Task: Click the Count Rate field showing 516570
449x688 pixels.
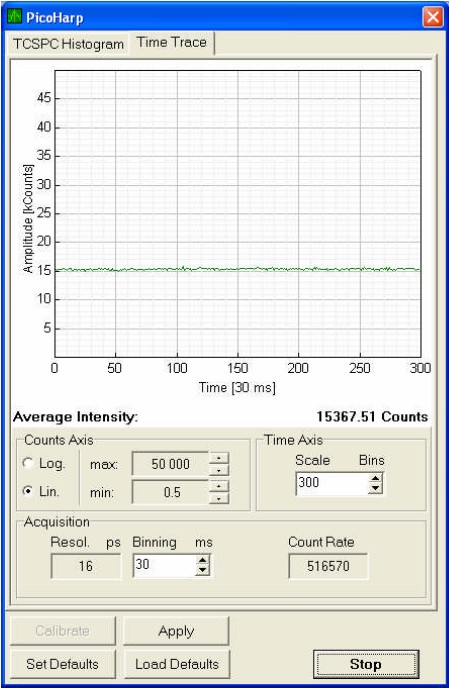Action: point(328,566)
